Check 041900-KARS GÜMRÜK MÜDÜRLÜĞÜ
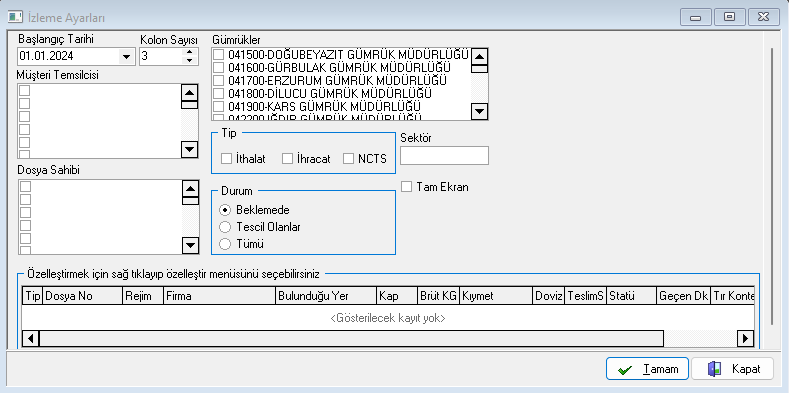This screenshot has height=393, width=790. [x=218, y=107]
